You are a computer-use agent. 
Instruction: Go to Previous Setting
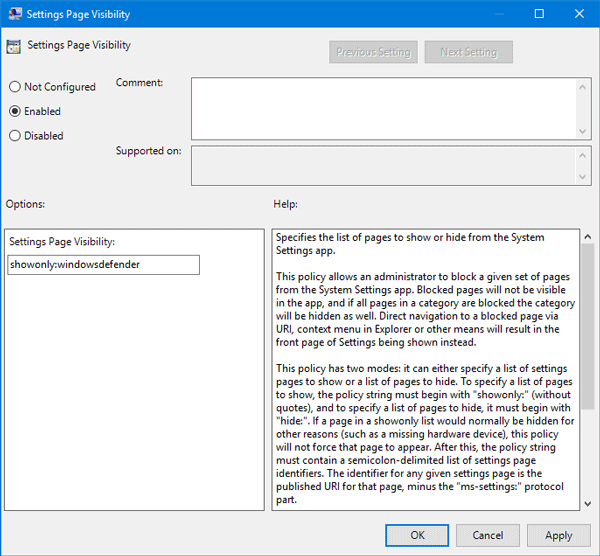(x=371, y=52)
